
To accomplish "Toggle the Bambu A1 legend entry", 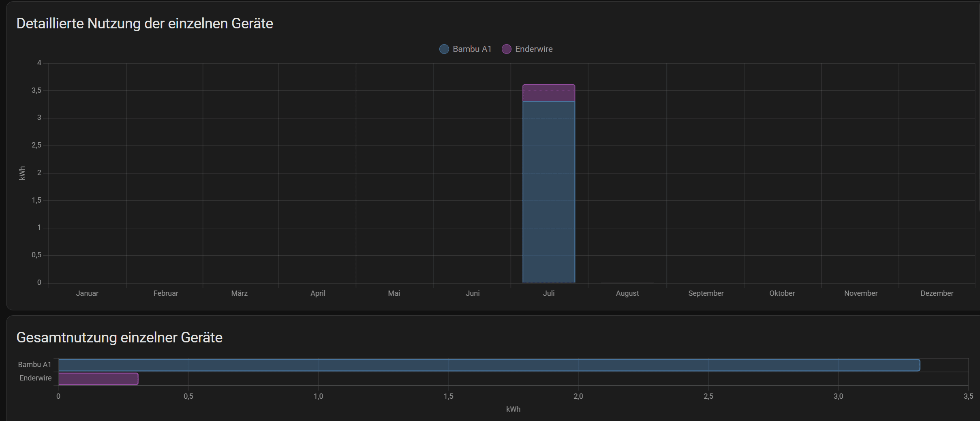I will pos(465,49).
